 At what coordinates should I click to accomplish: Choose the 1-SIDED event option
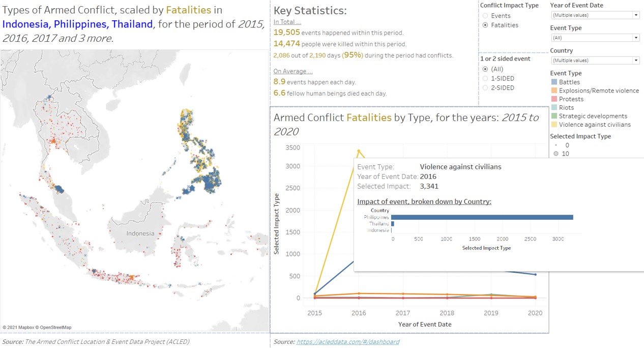pos(485,78)
